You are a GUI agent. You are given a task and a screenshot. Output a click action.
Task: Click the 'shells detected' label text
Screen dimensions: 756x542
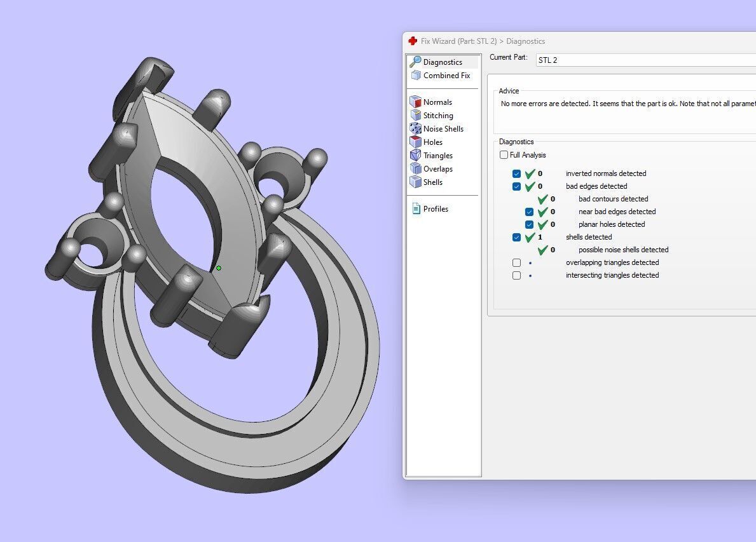(589, 237)
